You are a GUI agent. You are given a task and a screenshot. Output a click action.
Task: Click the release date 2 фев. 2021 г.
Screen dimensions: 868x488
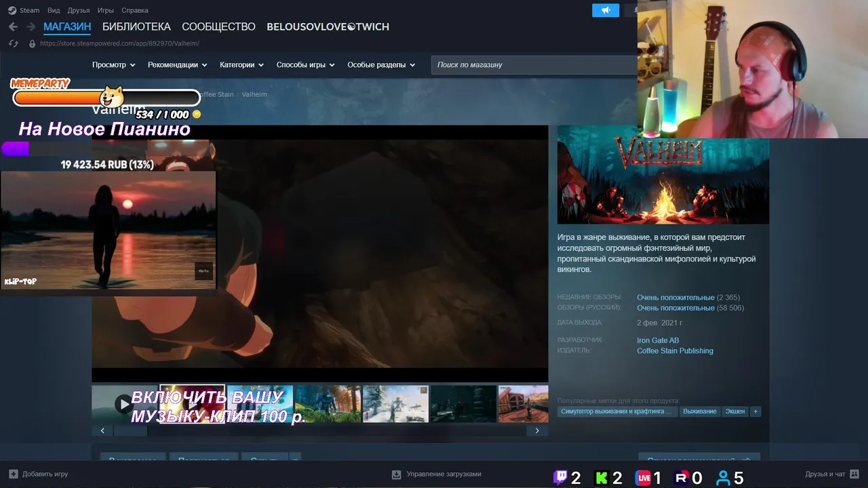660,323
